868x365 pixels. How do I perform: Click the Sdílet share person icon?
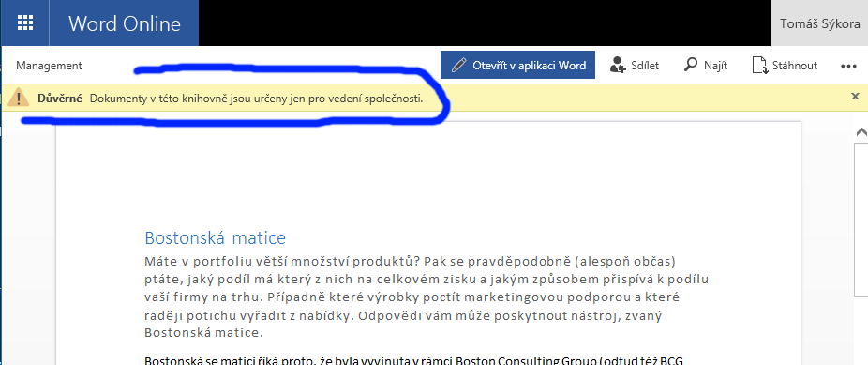[618, 65]
